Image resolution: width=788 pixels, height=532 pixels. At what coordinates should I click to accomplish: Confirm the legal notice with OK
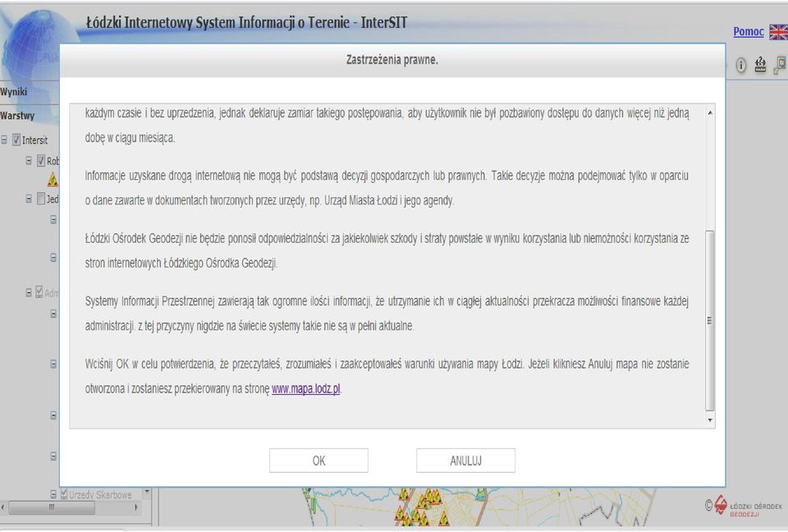click(318, 460)
